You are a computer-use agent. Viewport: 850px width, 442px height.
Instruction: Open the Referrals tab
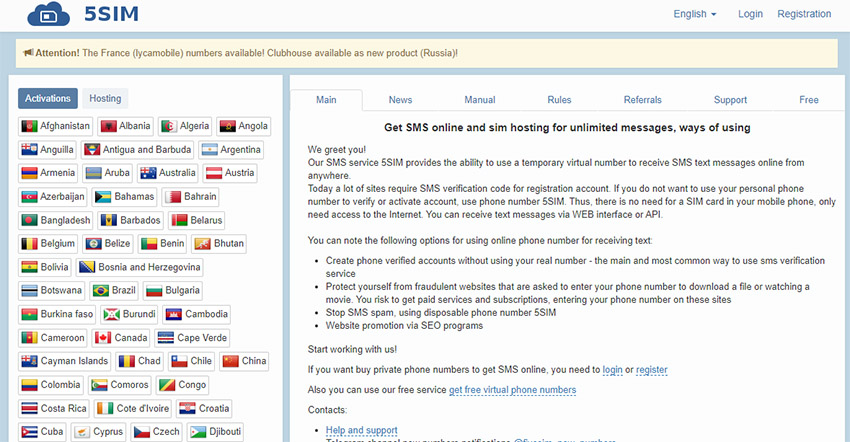coord(642,100)
